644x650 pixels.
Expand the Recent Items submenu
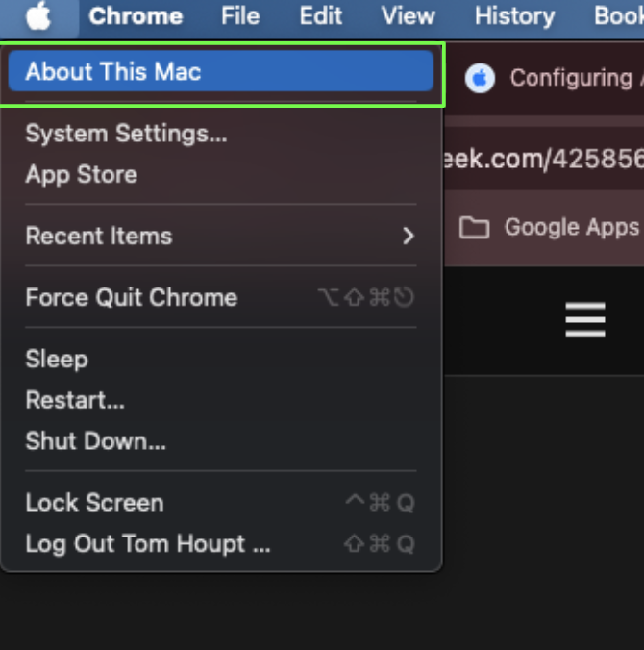pos(221,236)
